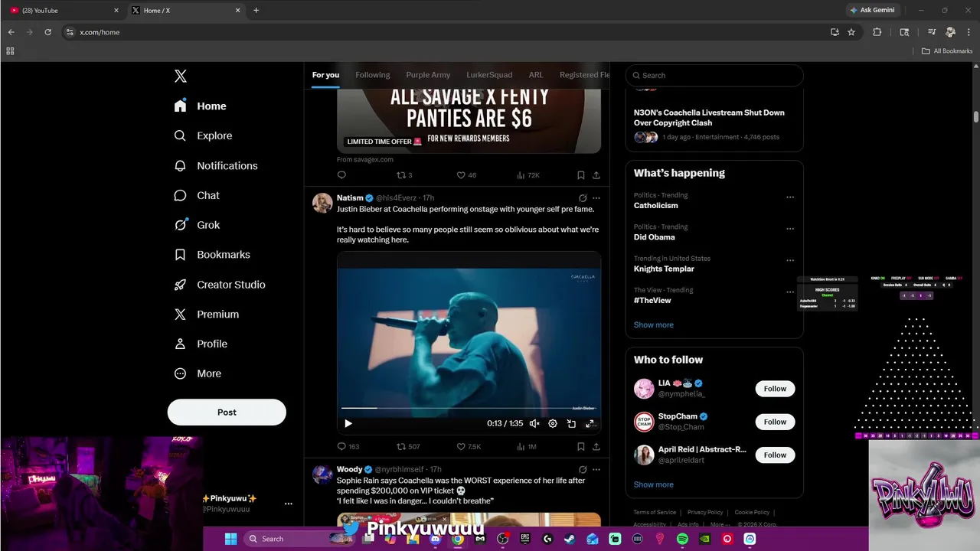Open more options on Natism's post
This screenshot has height=551, width=980.
click(596, 198)
